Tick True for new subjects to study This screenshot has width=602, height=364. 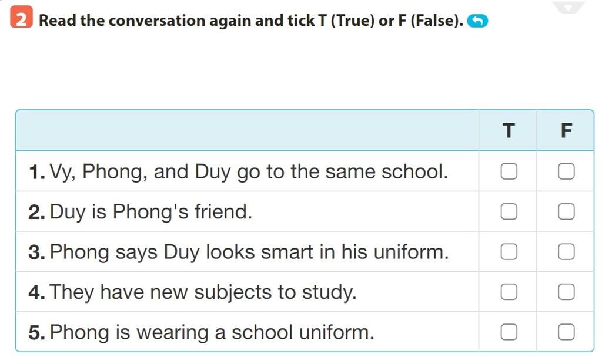[509, 292]
